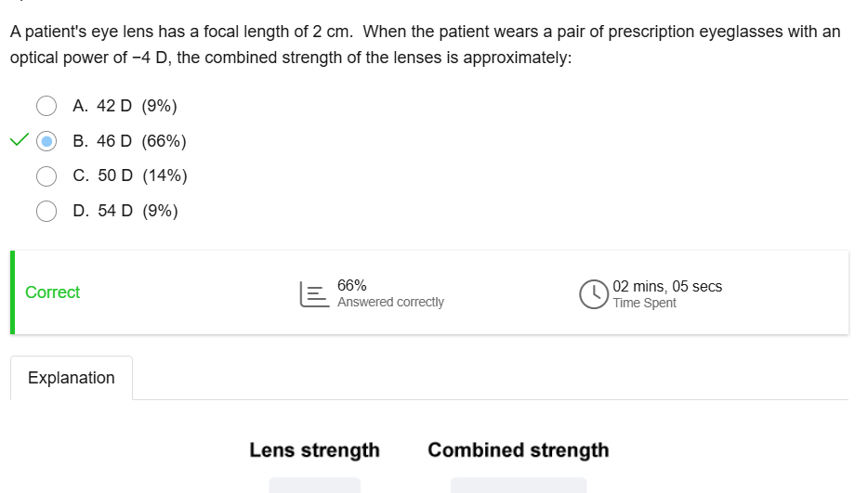Click the green checkmark beside option B

(20, 141)
